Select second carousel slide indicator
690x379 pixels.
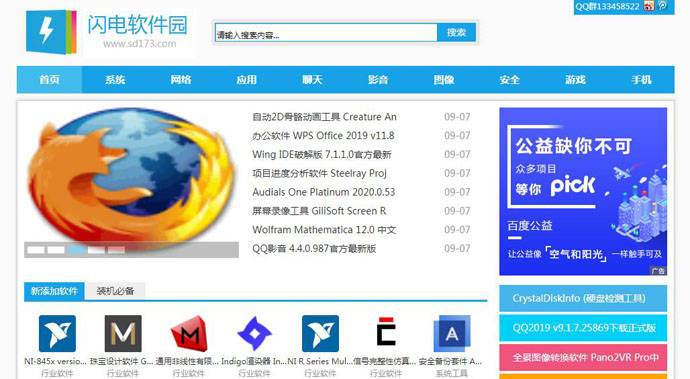pos(56,250)
